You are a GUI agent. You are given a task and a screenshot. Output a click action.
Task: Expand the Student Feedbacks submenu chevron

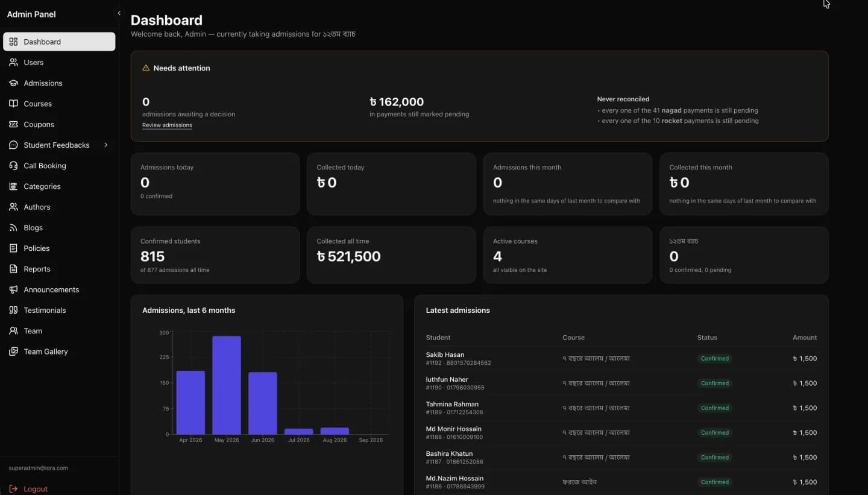106,145
